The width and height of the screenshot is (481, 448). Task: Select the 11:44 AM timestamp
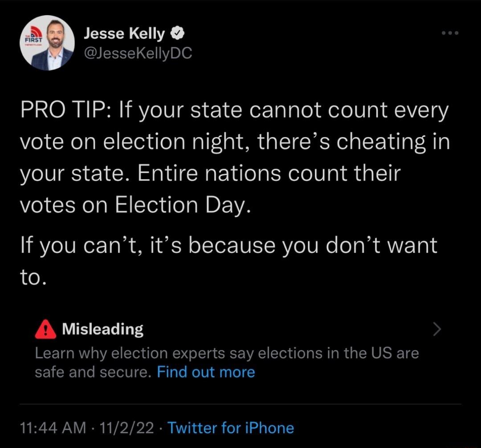pyautogui.click(x=53, y=428)
